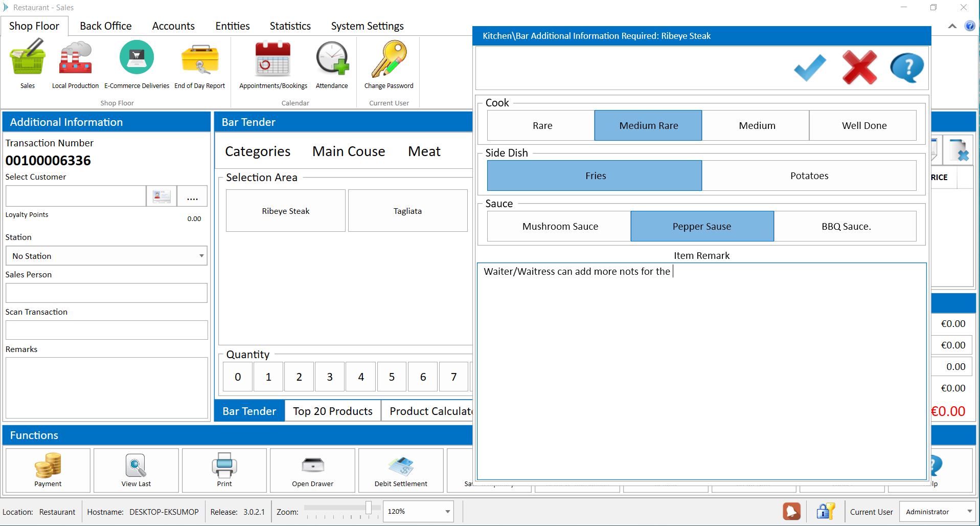The height and width of the screenshot is (526, 980).
Task: Open Local Production icon
Action: pos(75,64)
